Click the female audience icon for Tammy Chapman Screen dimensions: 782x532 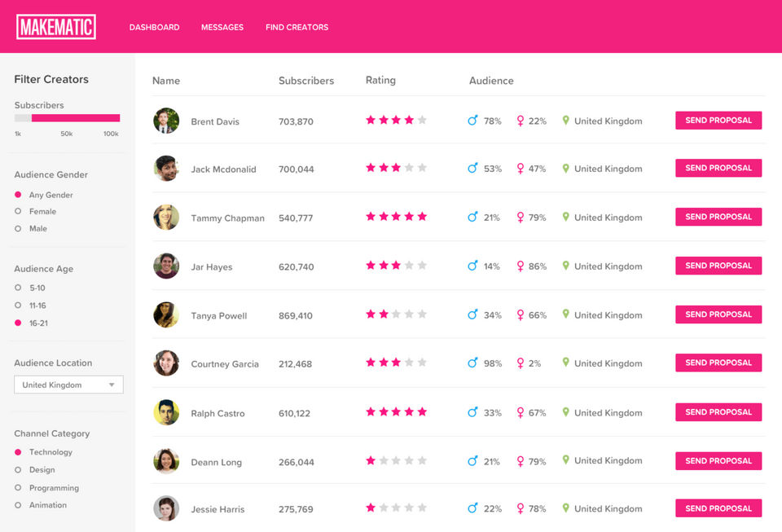(520, 218)
